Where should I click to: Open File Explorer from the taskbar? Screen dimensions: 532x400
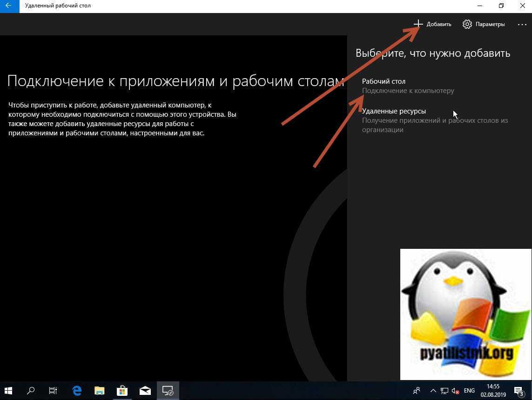tap(99, 391)
